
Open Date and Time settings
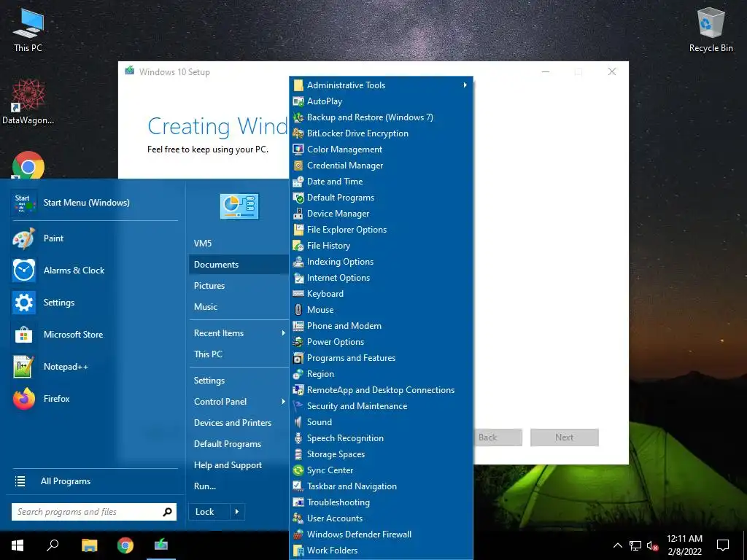point(381,182)
